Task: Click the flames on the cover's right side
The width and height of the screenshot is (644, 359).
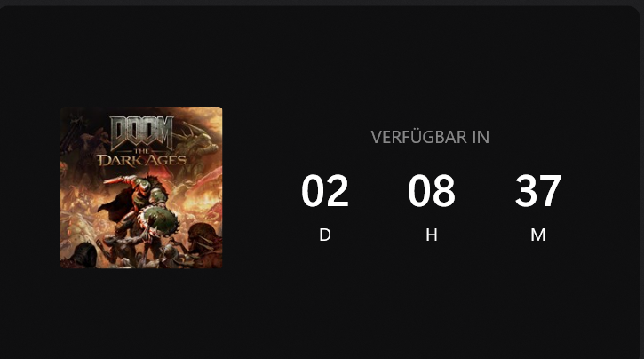Action: pyautogui.click(x=202, y=201)
